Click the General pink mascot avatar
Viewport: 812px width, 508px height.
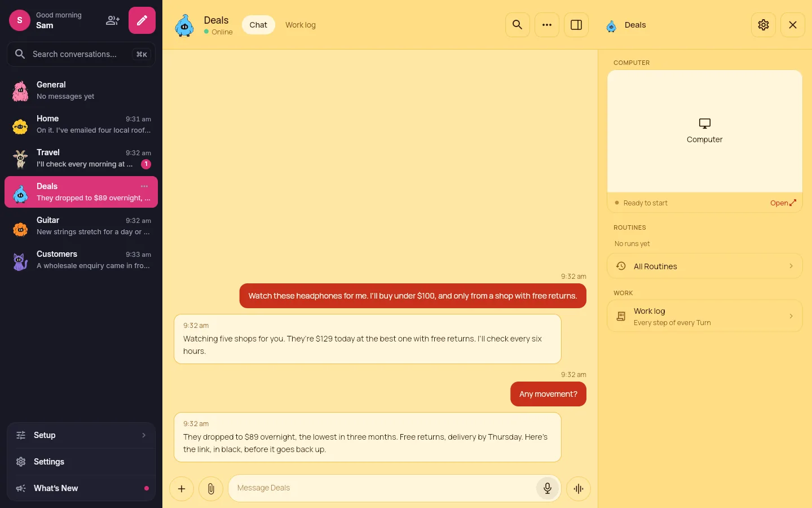pyautogui.click(x=20, y=91)
